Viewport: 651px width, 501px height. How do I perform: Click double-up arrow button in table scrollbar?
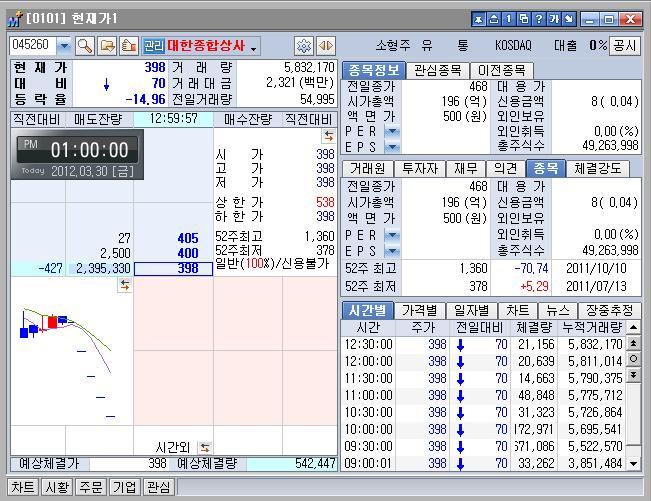[x=634, y=343]
